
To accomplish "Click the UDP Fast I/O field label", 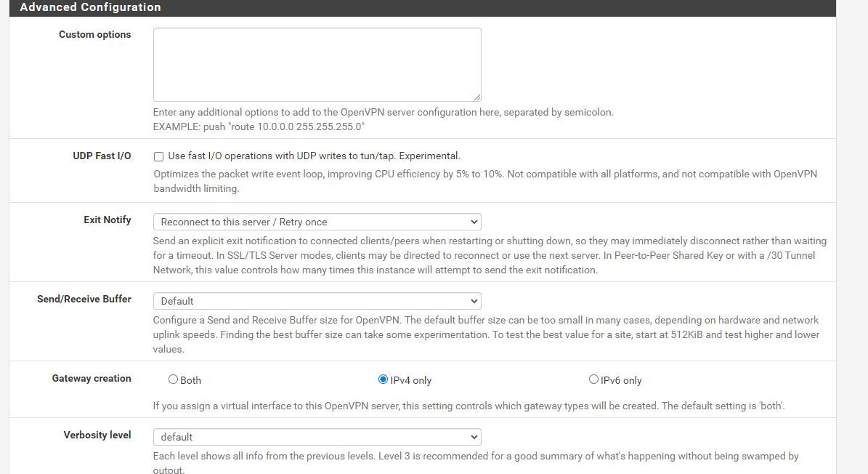I will click(x=102, y=156).
